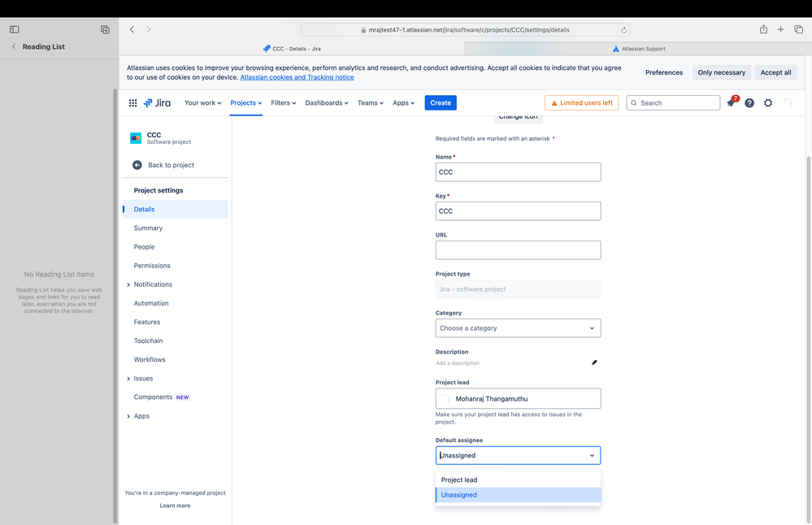Open the Permissions settings page
Viewport: 812px width, 525px height.
(175, 266)
